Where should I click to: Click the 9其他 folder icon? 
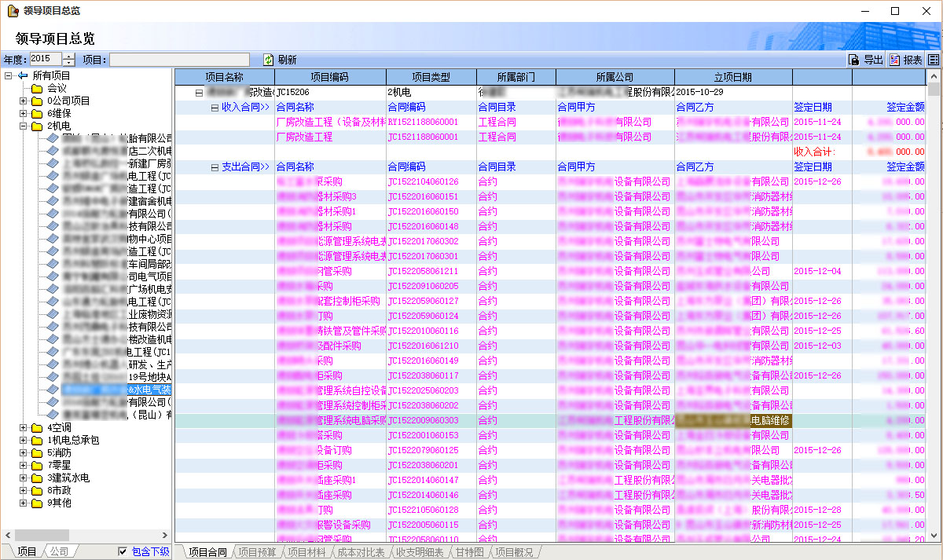[37, 503]
